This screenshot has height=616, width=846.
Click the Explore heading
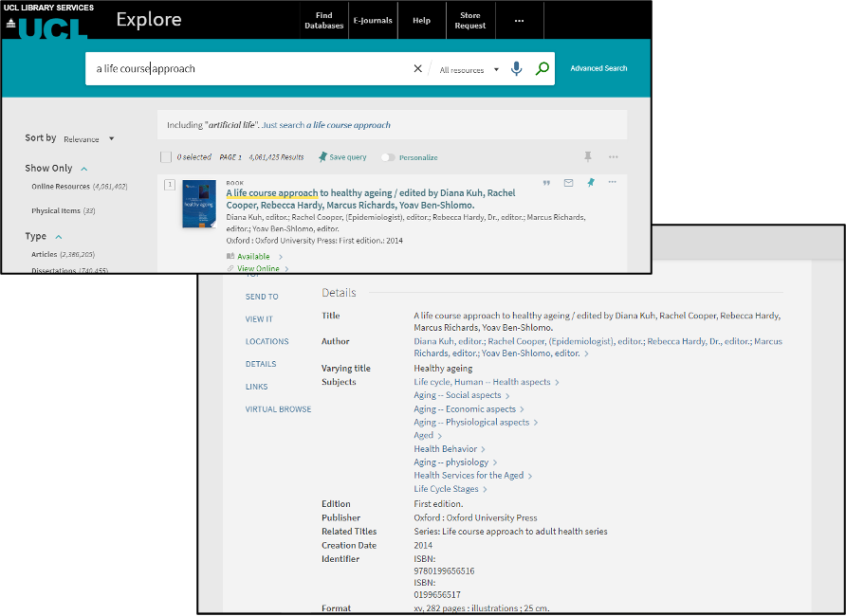click(x=149, y=19)
